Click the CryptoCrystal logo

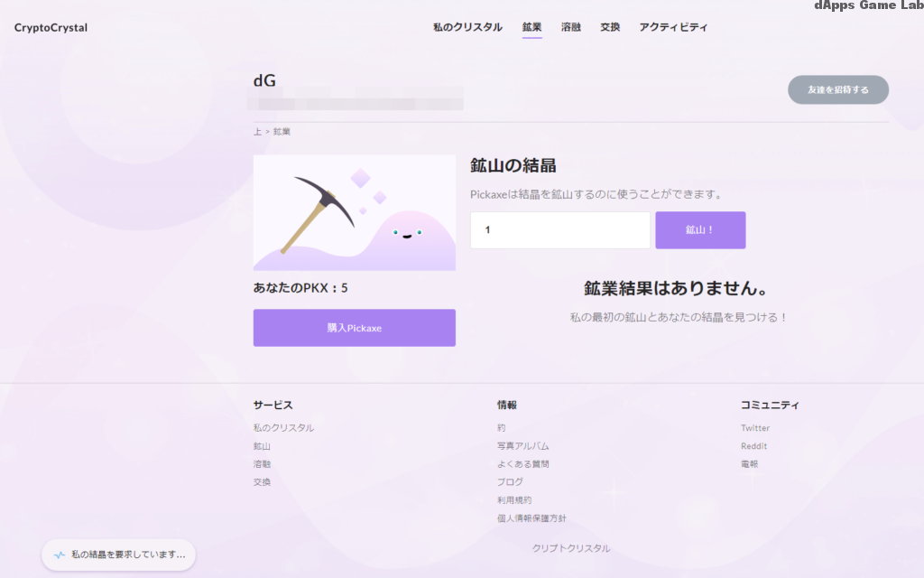pyautogui.click(x=49, y=28)
